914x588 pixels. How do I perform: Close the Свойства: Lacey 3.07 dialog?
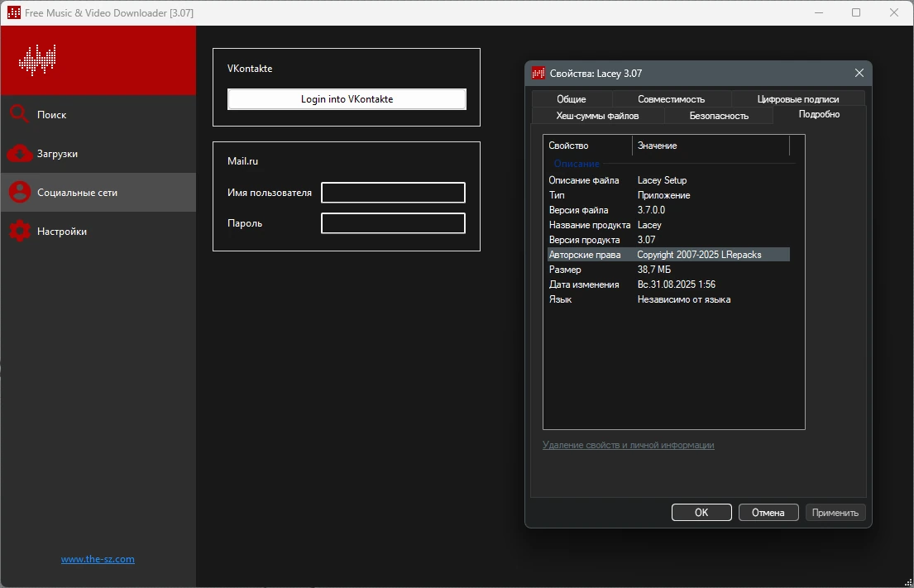click(859, 73)
